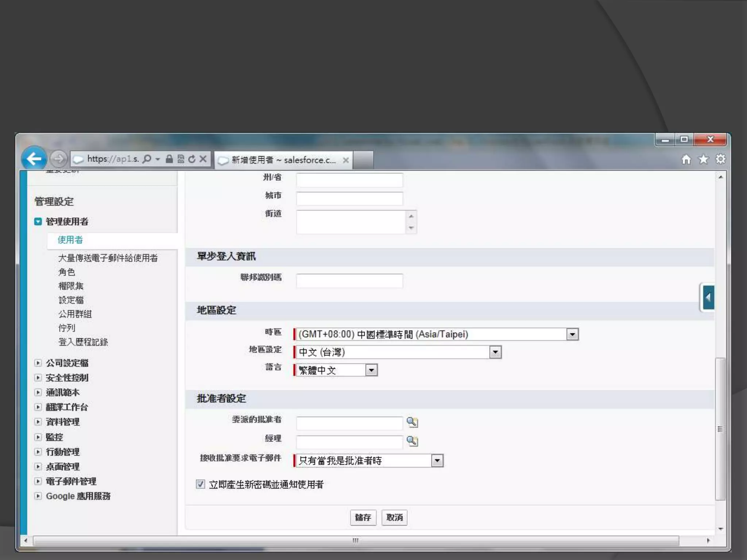Open the 語言 language dropdown
The width and height of the screenshot is (747, 560).
click(x=371, y=370)
